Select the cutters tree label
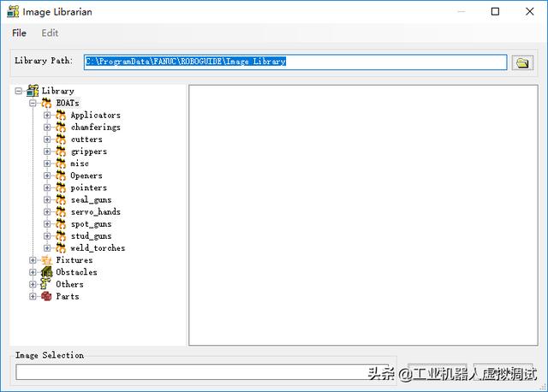Viewport: 548px width, 392px height. point(86,140)
